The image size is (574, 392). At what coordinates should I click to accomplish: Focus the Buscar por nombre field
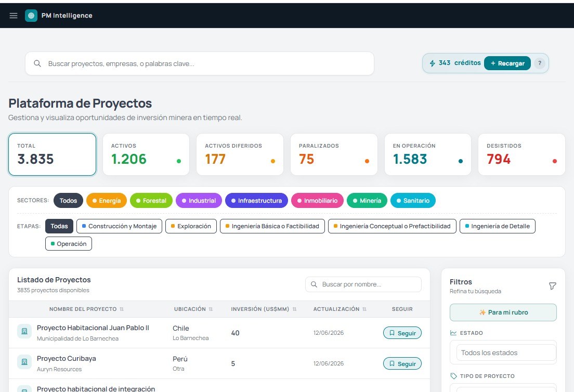363,284
